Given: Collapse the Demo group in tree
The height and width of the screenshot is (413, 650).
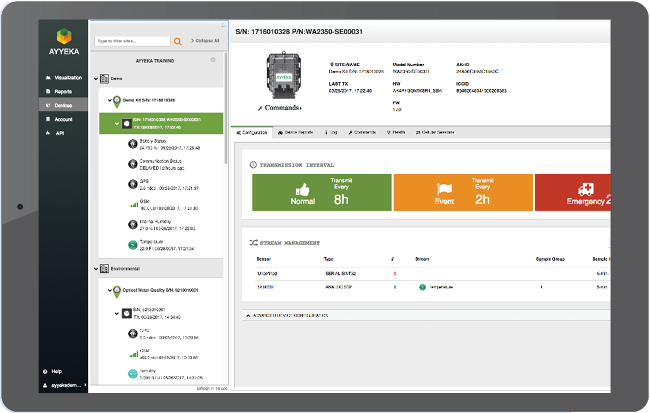Looking at the screenshot, I should (97, 77).
